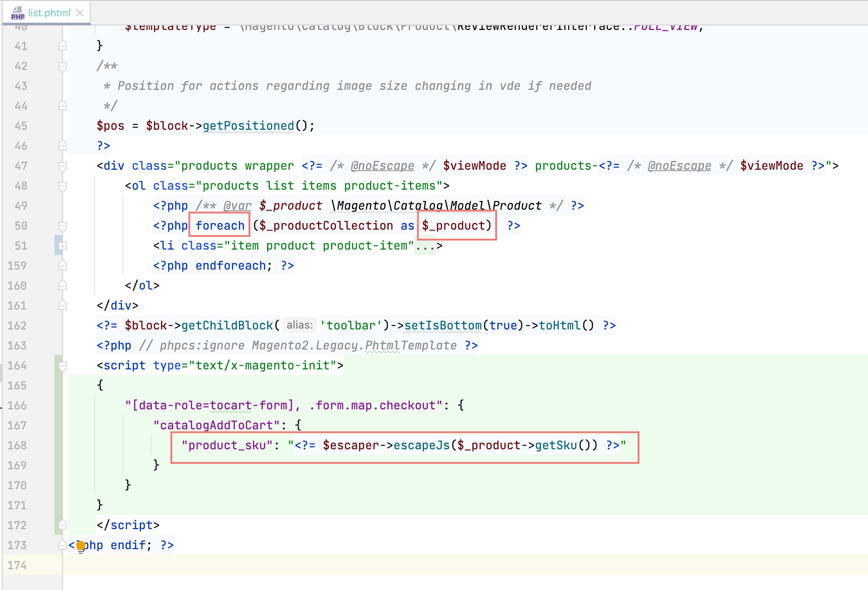
Task: Click the getSku method call
Action: [x=556, y=445]
